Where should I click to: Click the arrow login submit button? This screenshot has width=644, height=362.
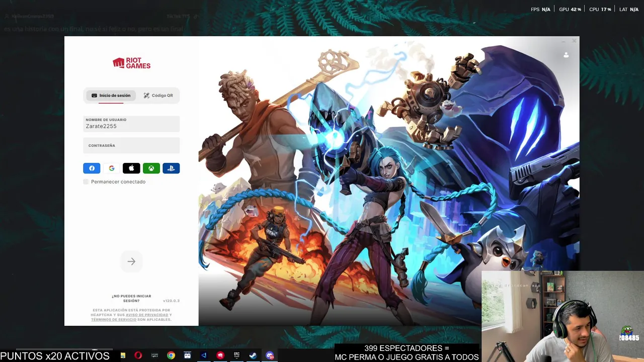[x=131, y=261]
